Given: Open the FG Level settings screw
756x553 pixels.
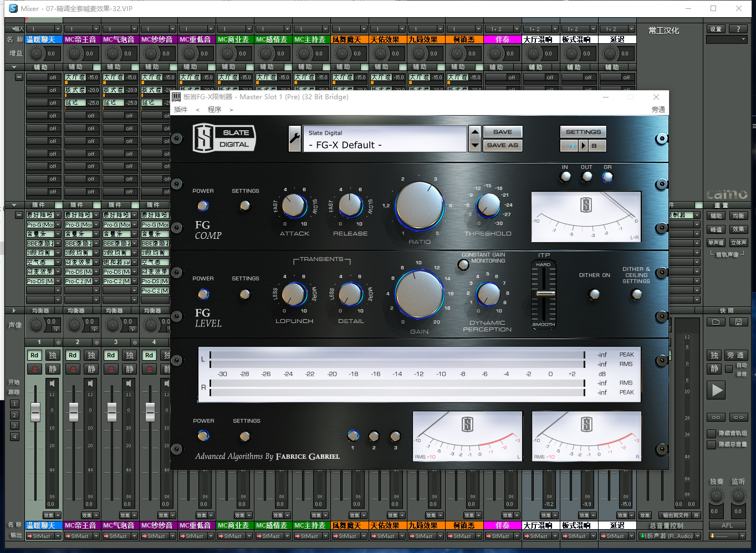Looking at the screenshot, I should click(x=244, y=294).
